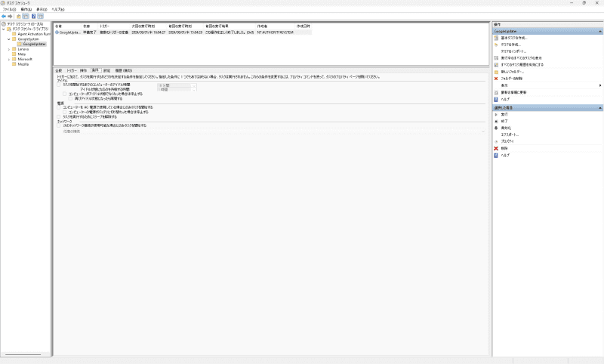Click the 実行中のすべてのタスクの表示 icon
This screenshot has width=604, height=364.
point(496,58)
